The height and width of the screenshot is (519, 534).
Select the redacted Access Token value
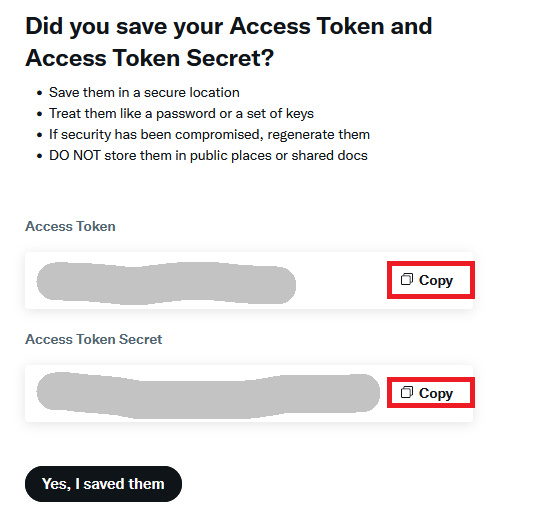(x=166, y=283)
